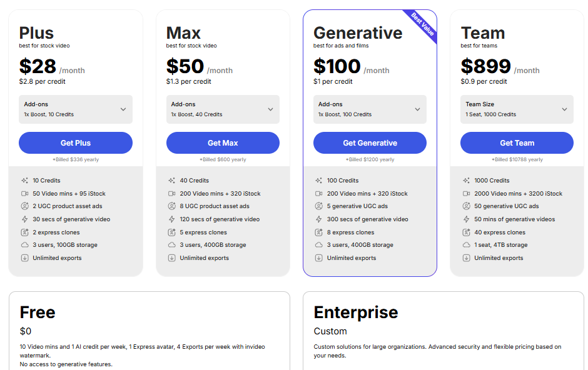Click the cloud storage icon in Team plan
The height and width of the screenshot is (370, 588).
[466, 245]
